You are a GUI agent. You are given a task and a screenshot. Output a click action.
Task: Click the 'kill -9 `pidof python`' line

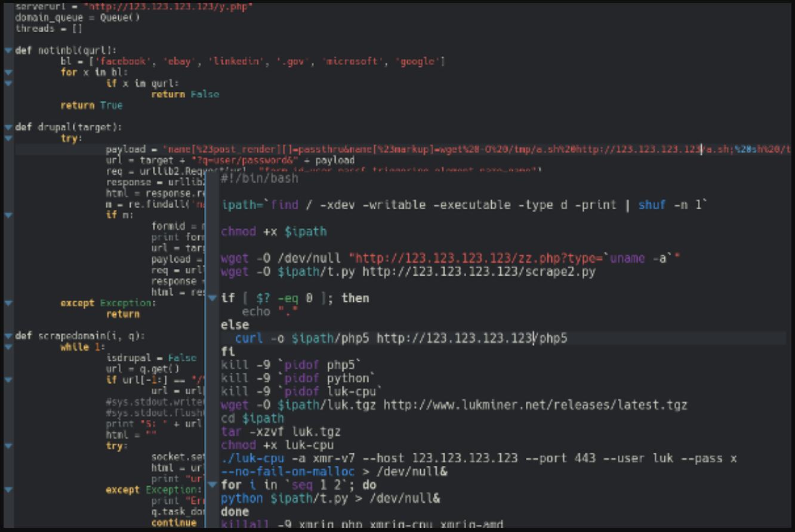click(298, 378)
